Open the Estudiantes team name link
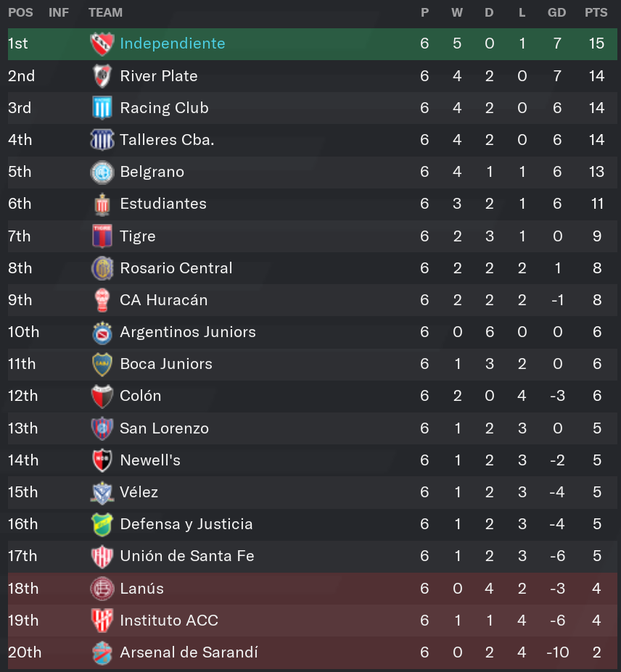The width and height of the screenshot is (621, 672). click(x=163, y=204)
